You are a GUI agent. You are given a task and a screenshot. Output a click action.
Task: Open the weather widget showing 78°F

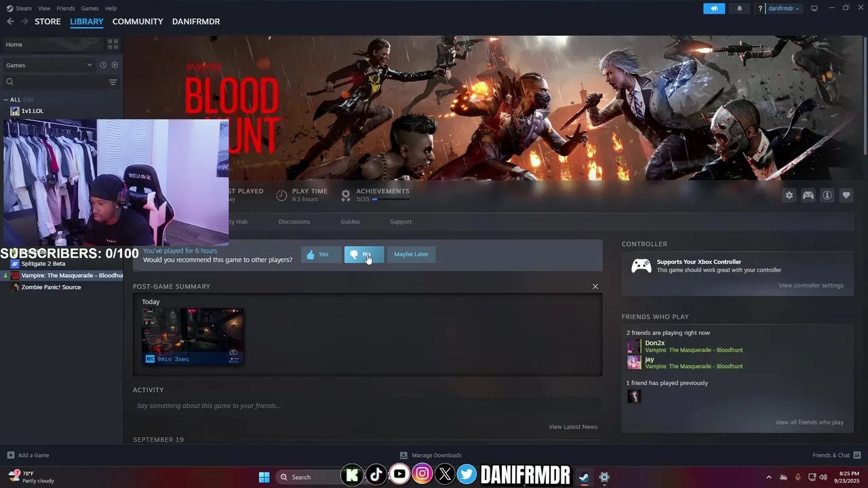tap(30, 477)
